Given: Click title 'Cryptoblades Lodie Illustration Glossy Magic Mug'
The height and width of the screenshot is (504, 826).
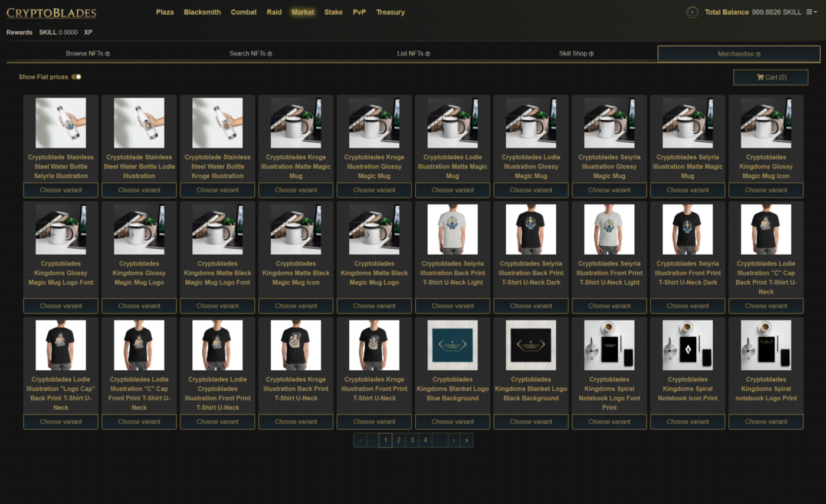Looking at the screenshot, I should (531, 167).
